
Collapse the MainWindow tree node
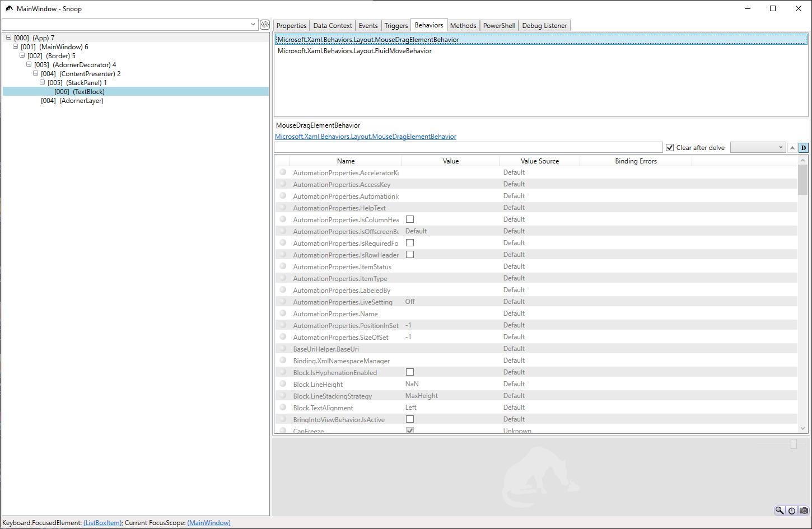(x=15, y=46)
